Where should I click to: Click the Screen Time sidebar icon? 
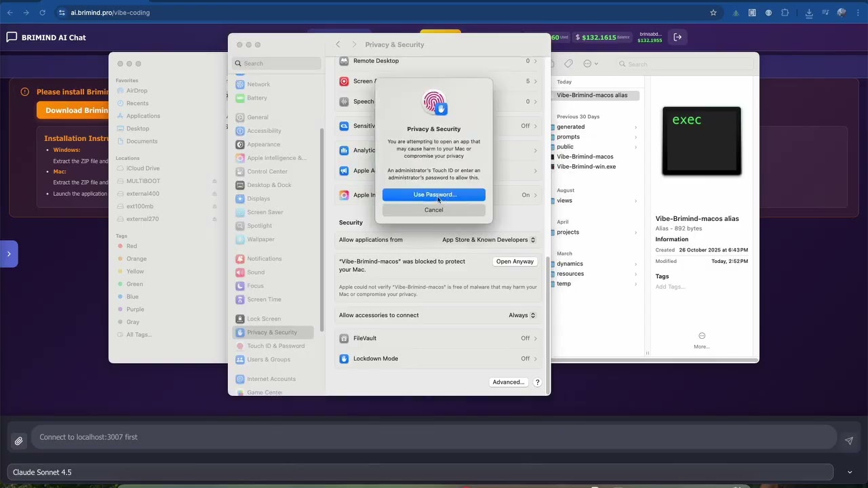click(240, 300)
